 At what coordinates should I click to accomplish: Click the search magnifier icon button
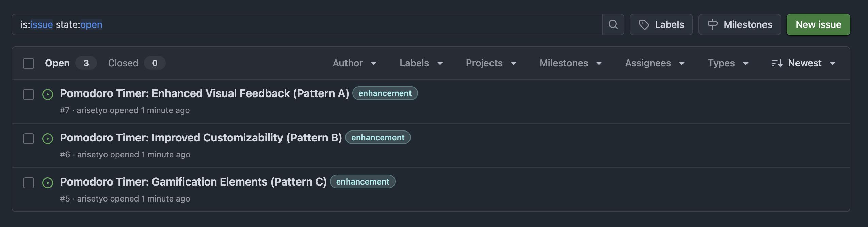coord(613,24)
